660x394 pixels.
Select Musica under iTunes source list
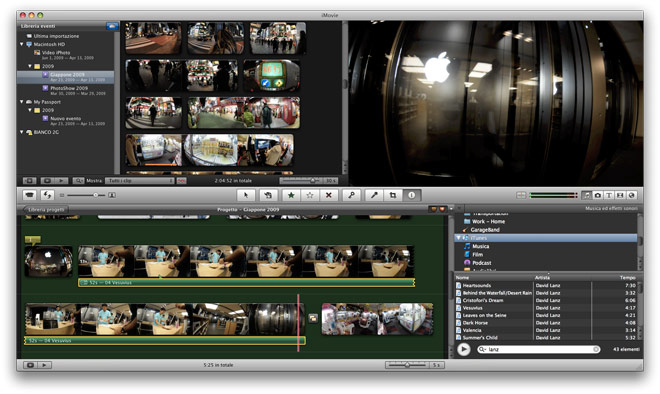(480, 246)
